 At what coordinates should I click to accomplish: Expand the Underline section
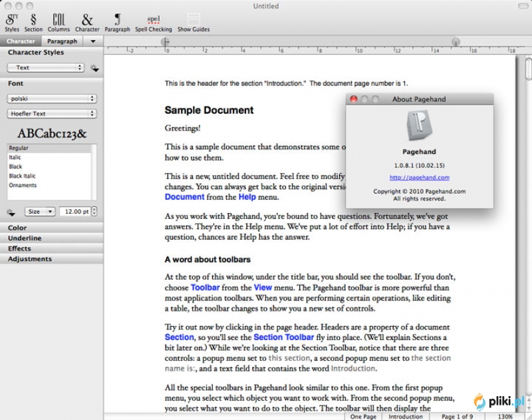[x=52, y=238]
